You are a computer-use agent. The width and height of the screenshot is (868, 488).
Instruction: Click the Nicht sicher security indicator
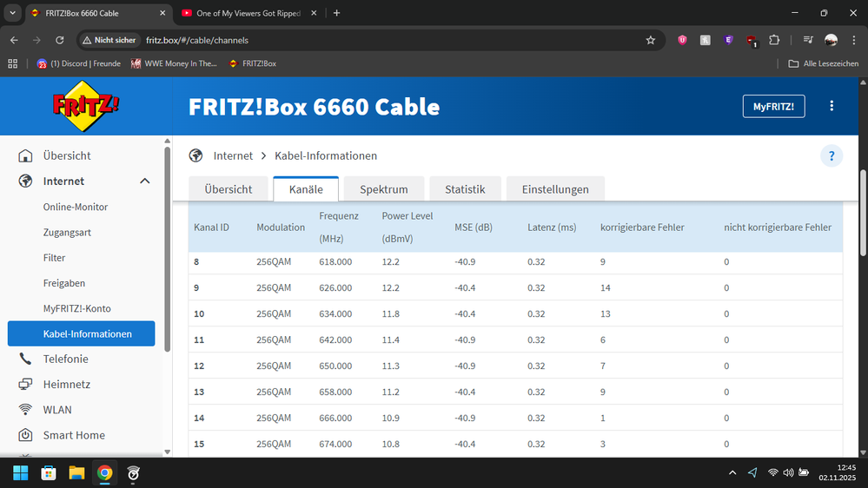coord(109,40)
